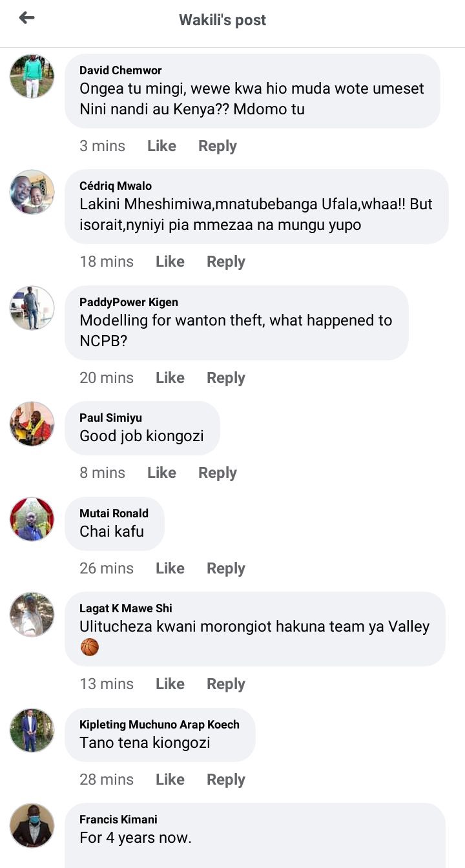
Task: Open Francis Kimani's masked profile photo
Action: point(32,825)
